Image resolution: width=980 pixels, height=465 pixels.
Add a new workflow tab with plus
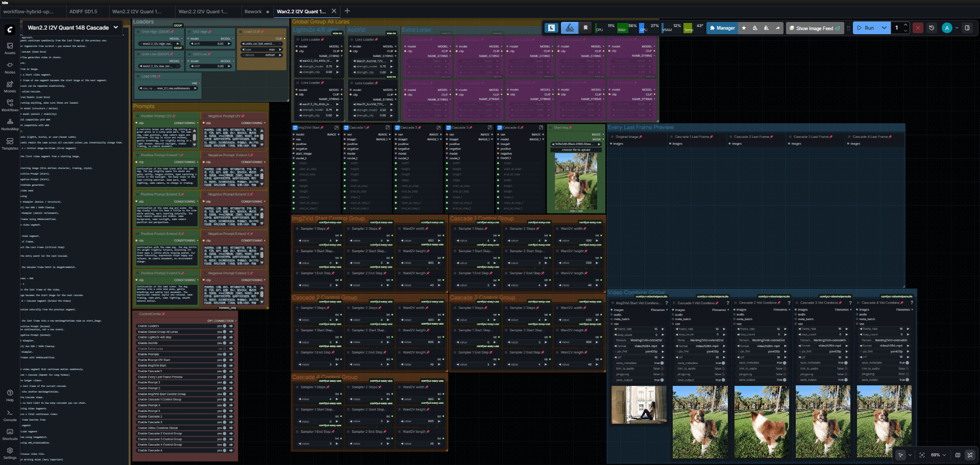click(347, 11)
